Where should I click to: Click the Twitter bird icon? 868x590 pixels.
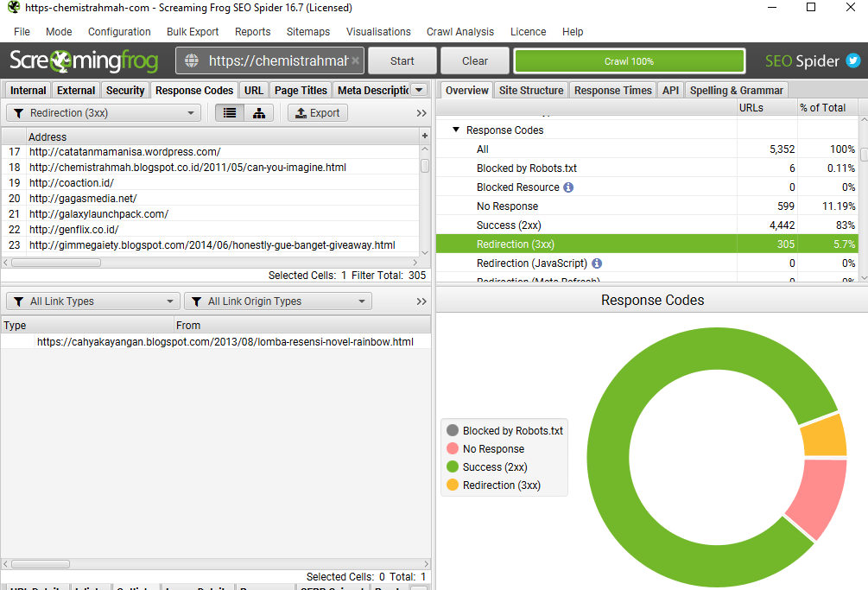852,60
